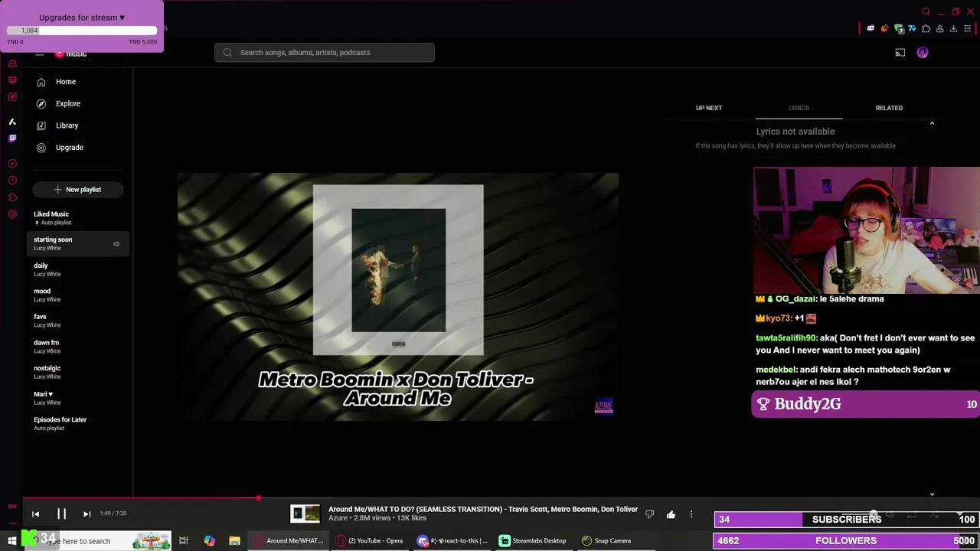
Task: Open File Explorer from the taskbar
Action: [x=234, y=541]
